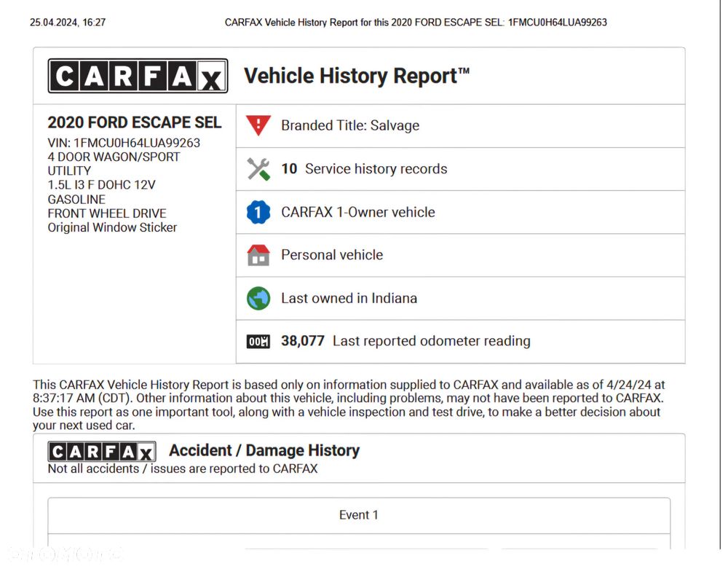Open 10 Service history records
The image size is (728, 569).
pyautogui.click(x=364, y=169)
